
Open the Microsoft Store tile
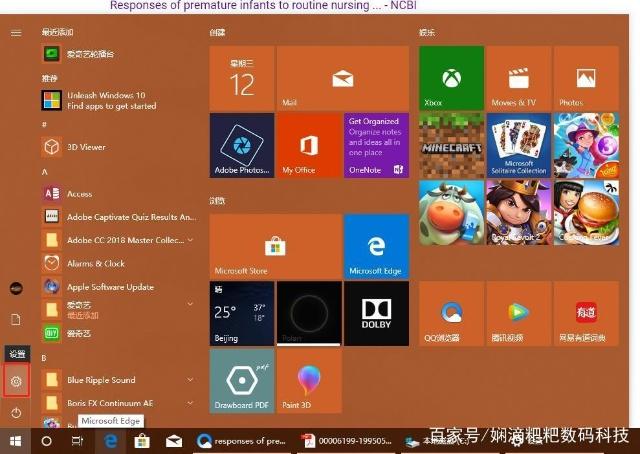pyautogui.click(x=276, y=247)
